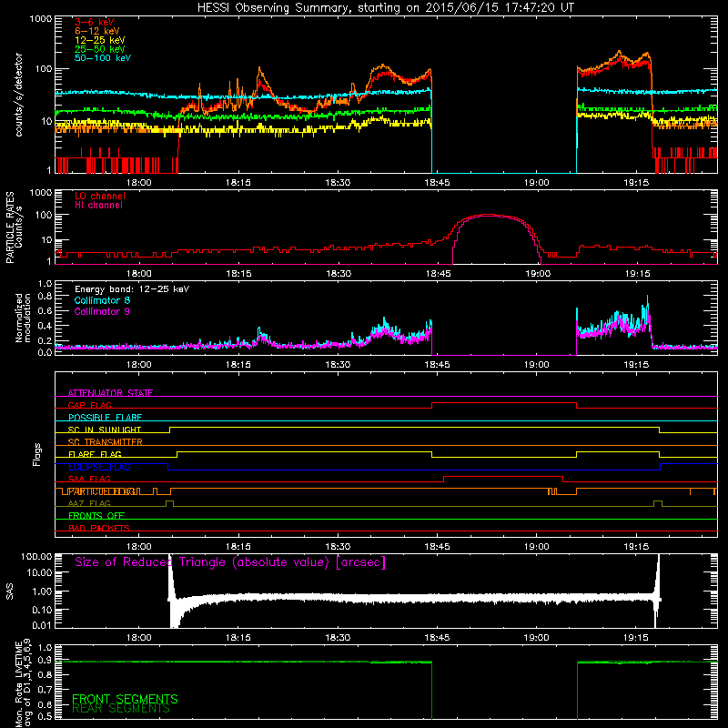The width and height of the screenshot is (728, 728).
Task: Click the SAS axis label
Action: [x=10, y=591]
